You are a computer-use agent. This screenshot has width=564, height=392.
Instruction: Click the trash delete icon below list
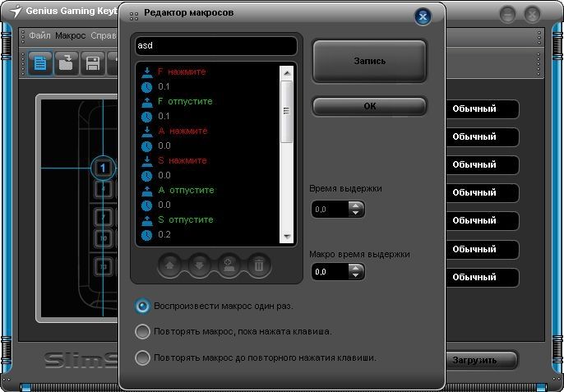257,265
